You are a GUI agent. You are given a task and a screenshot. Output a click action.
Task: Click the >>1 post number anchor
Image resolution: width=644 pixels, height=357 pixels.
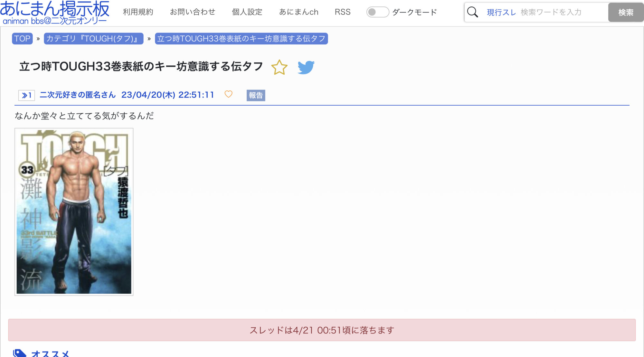point(26,95)
